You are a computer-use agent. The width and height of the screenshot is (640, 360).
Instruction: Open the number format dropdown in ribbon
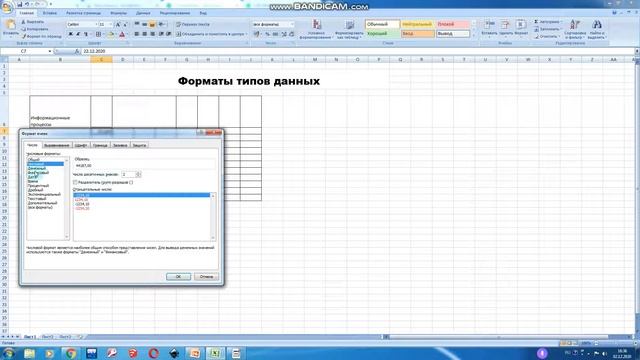291,24
